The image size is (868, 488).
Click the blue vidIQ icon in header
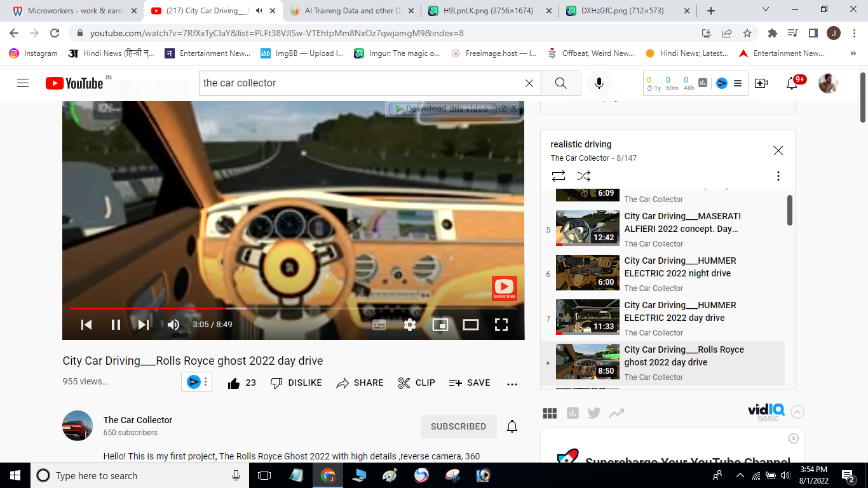point(721,83)
